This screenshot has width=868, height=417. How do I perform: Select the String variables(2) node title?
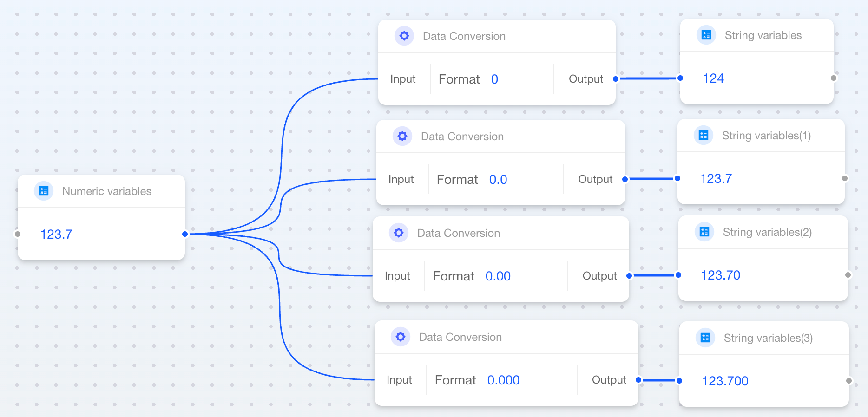(767, 232)
